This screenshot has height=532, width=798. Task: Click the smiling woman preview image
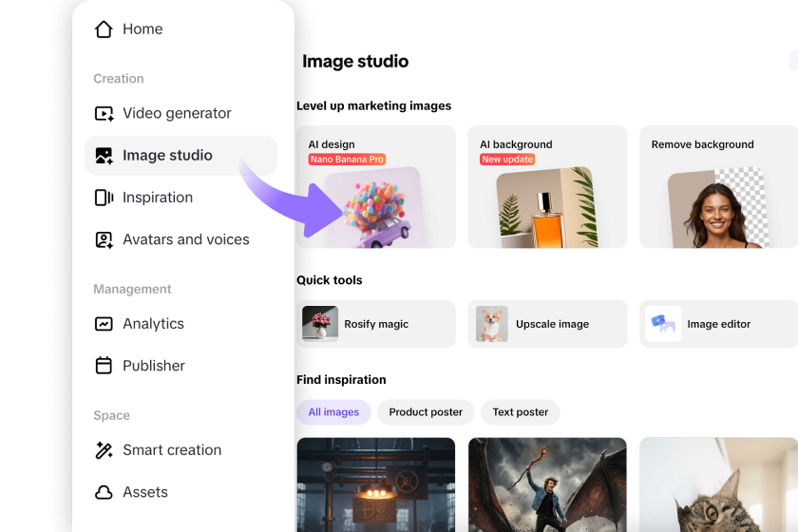click(x=718, y=208)
